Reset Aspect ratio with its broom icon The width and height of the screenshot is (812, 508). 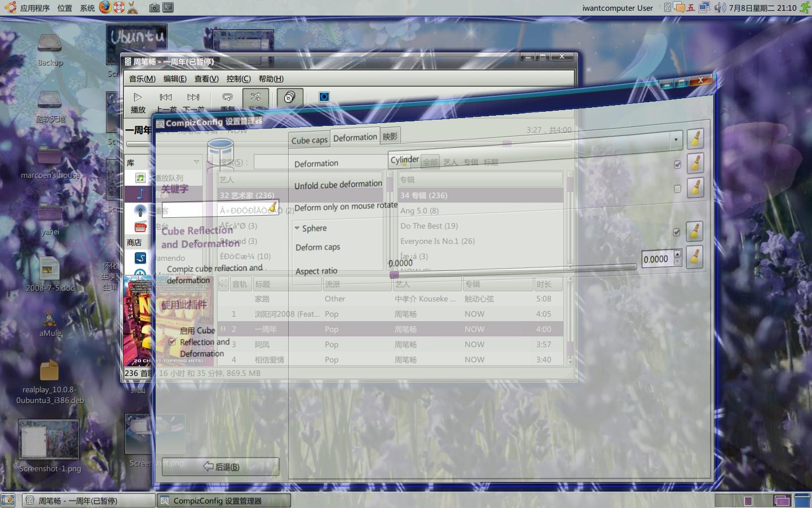click(694, 258)
